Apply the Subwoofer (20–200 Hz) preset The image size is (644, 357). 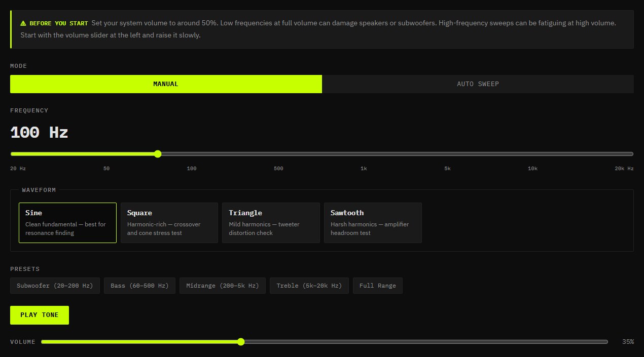[55, 286]
